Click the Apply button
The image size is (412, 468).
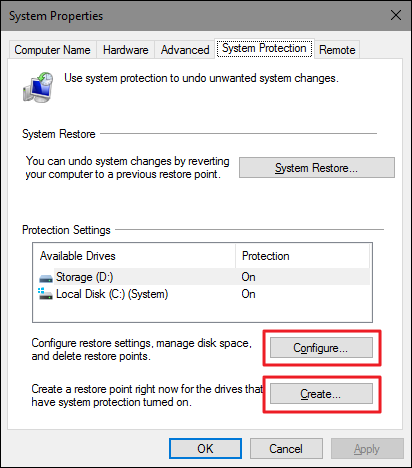pos(367,448)
